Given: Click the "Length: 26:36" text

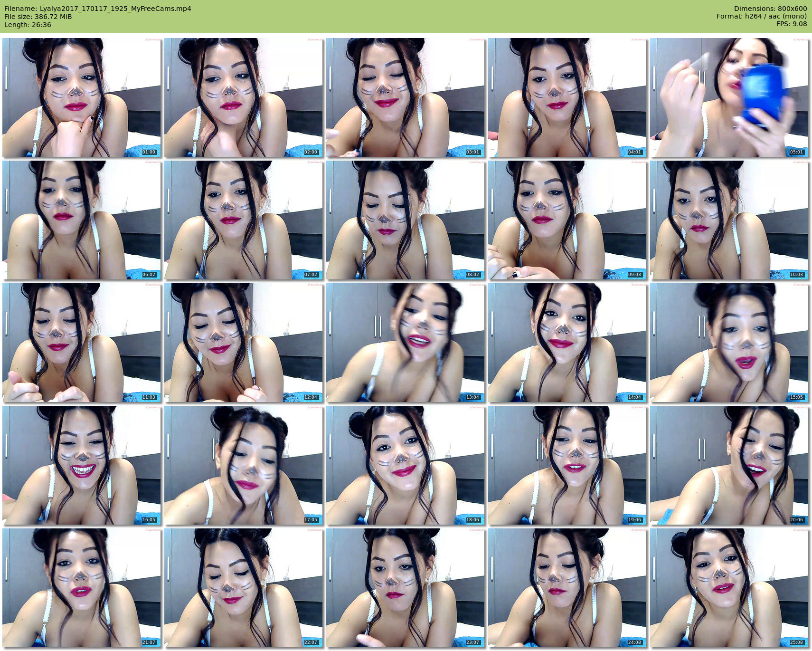Looking at the screenshot, I should [x=28, y=25].
